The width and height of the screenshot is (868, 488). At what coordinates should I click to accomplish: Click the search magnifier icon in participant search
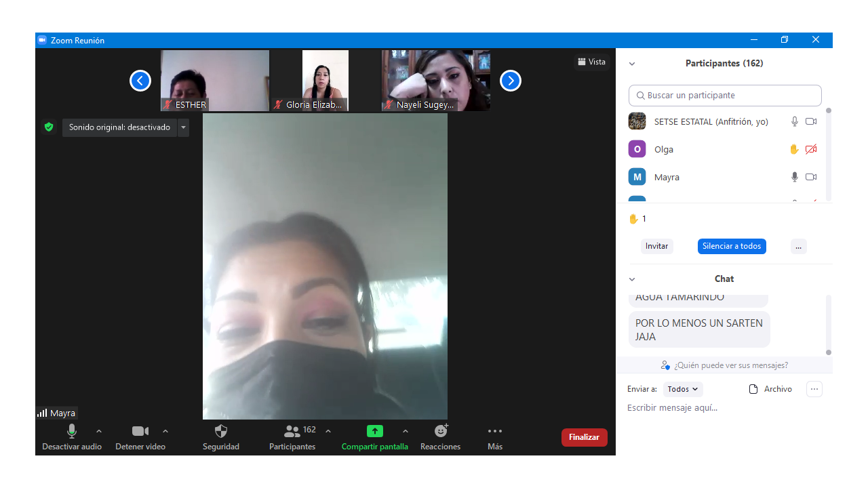point(640,96)
